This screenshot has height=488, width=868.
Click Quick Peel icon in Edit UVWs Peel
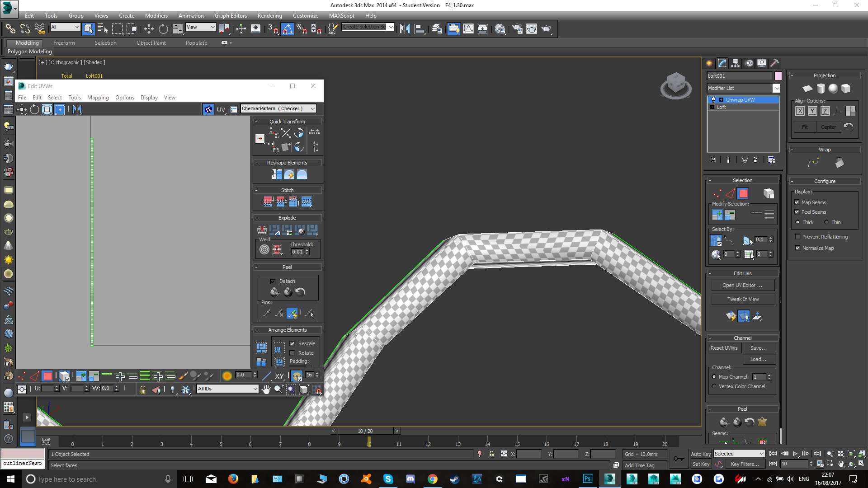point(275,292)
